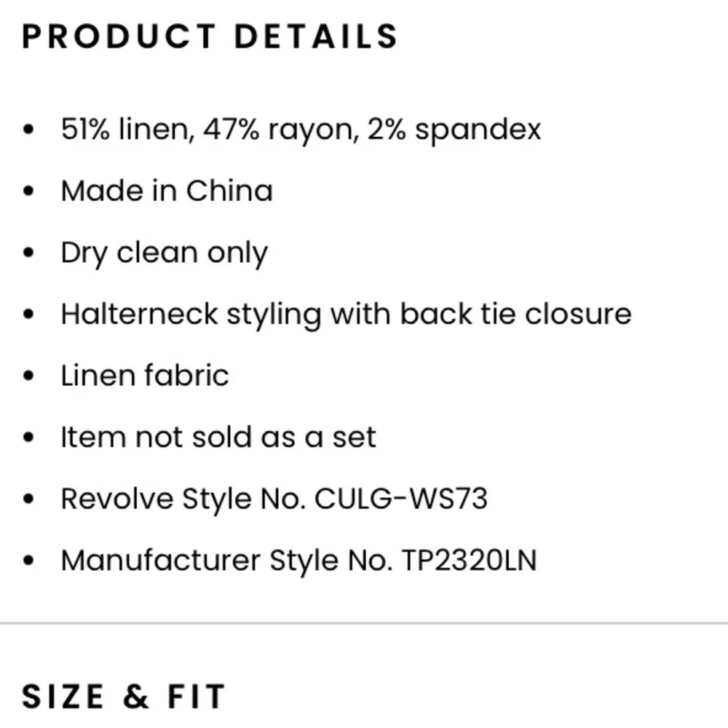Image resolution: width=728 pixels, height=728 pixels.
Task: Click the bullet before Revolve Style No.
Action: pos(28,499)
